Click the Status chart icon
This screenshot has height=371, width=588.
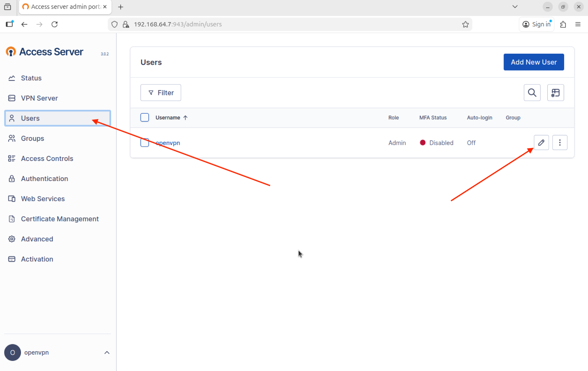point(12,78)
